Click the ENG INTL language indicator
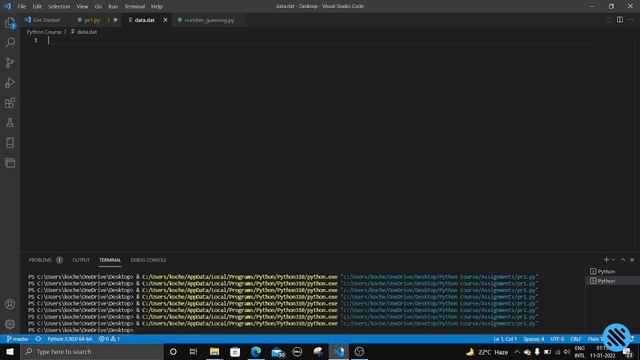Viewport: 640px width, 360px height. point(580,351)
